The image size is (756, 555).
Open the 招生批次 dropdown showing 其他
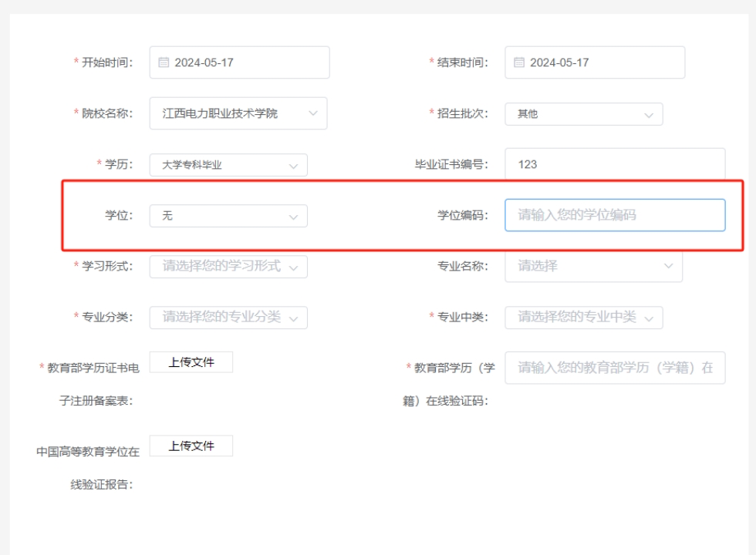pos(584,114)
